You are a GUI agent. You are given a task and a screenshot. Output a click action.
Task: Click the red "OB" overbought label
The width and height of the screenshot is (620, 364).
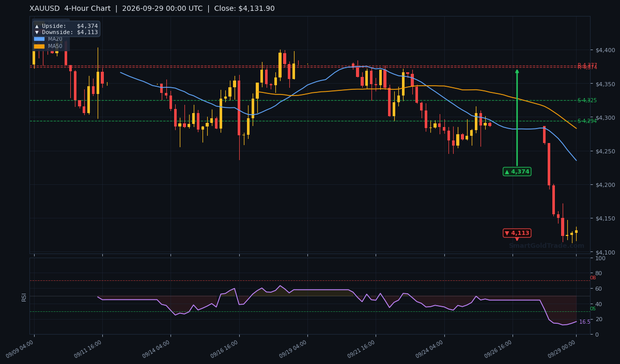pos(593,278)
